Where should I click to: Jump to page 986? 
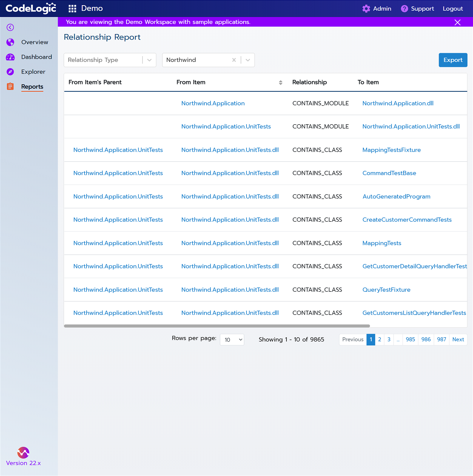(x=426, y=340)
